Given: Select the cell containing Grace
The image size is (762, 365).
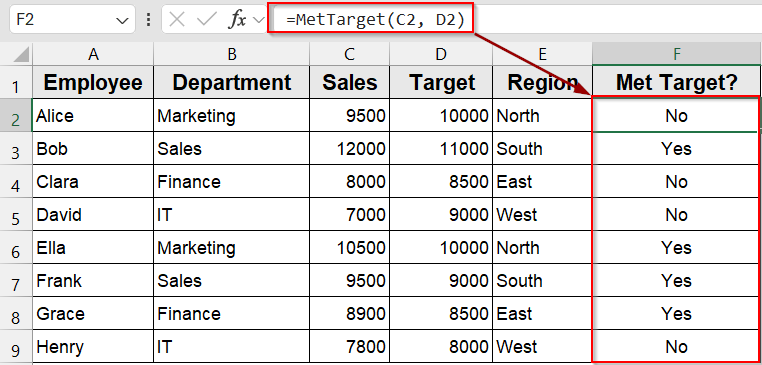Looking at the screenshot, I should tap(93, 314).
